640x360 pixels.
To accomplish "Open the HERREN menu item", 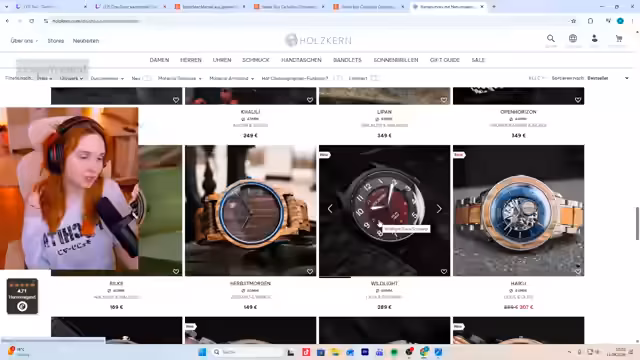I will (x=191, y=60).
